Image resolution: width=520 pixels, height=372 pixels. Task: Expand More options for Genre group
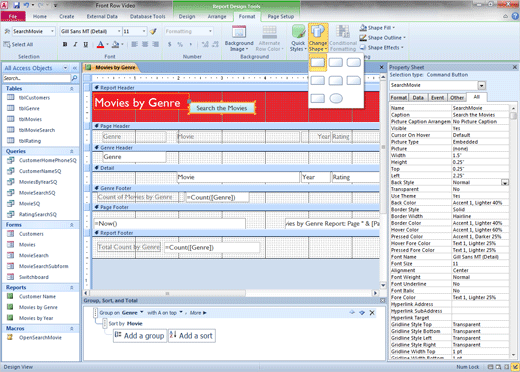tap(198, 313)
